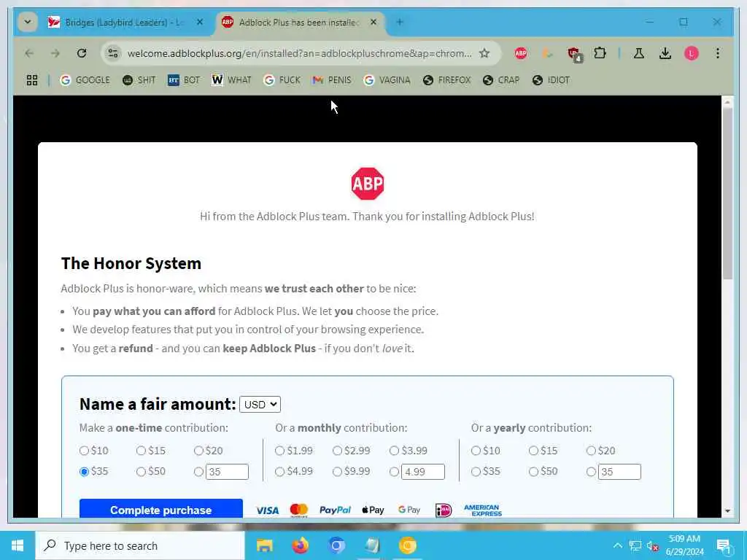Select yearly $35 contribution
This screenshot has width=747, height=560.
pyautogui.click(x=476, y=472)
